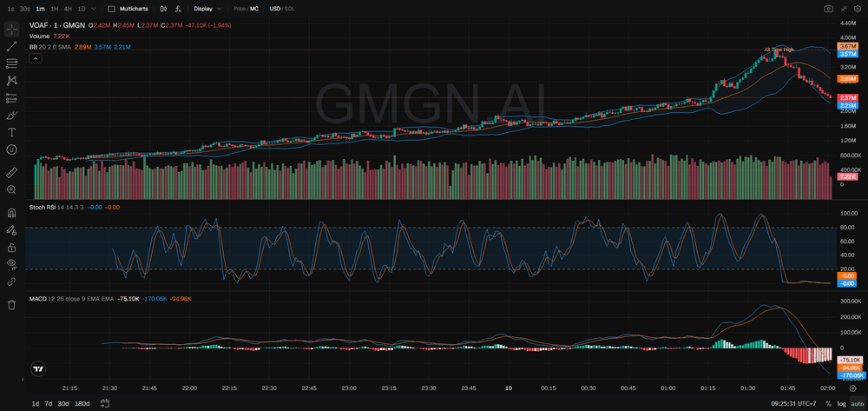
Task: Toggle auto scale mode
Action: pos(857,403)
